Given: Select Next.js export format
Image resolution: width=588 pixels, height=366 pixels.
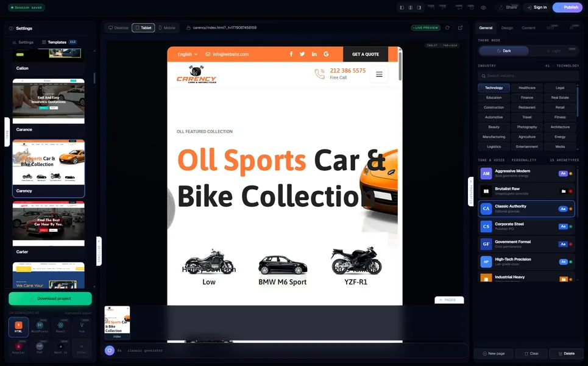Looking at the screenshot, I should click(61, 348).
